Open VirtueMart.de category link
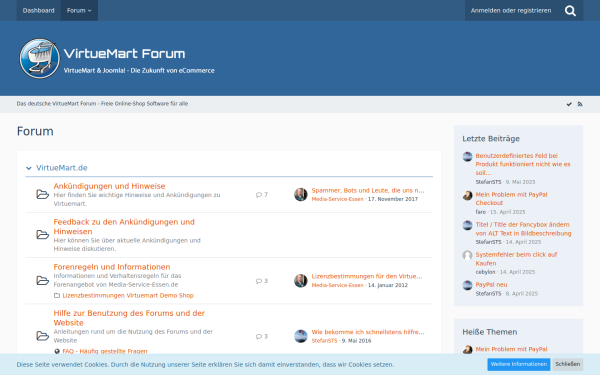Screen dimensions: 600x375 [62, 168]
